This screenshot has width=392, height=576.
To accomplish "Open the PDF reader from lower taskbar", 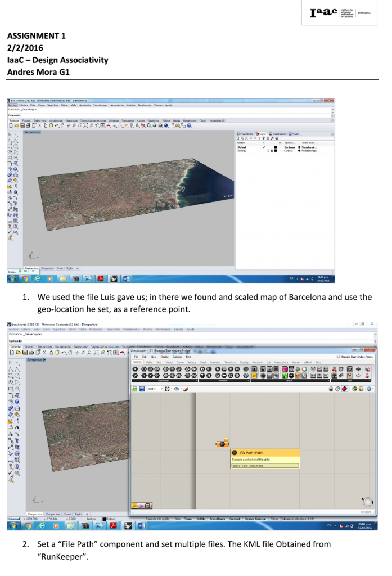I will 112,526.
